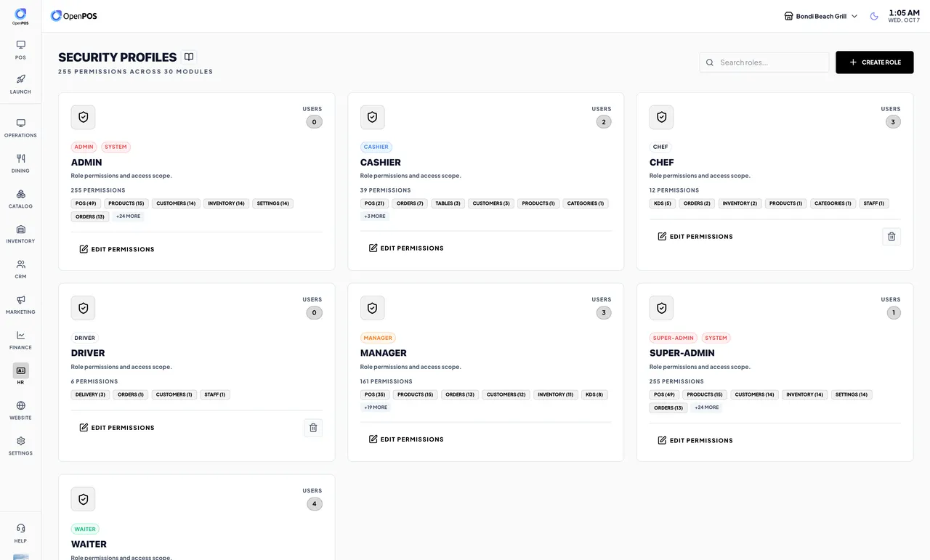Open the Finance chart section

click(20, 340)
